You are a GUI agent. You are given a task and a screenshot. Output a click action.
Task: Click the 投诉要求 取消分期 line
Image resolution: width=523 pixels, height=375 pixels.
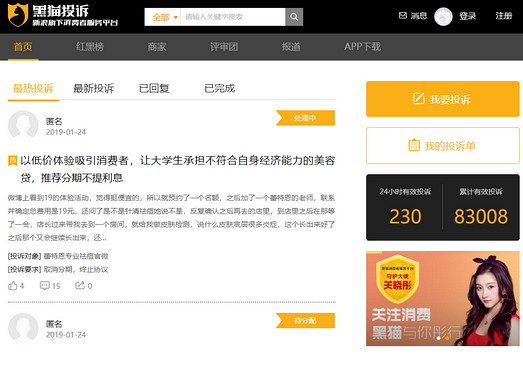58,270
